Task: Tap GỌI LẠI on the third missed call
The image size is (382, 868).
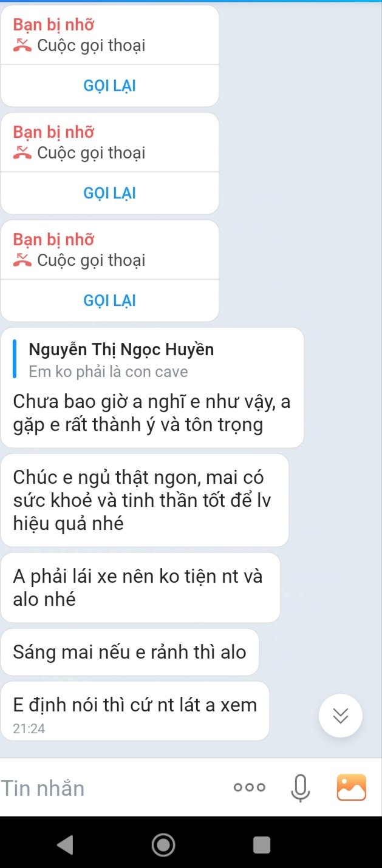Action: (110, 300)
